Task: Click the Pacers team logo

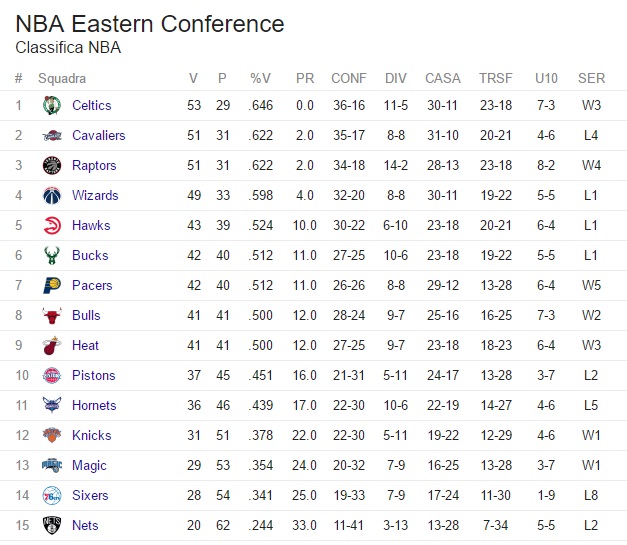Action: (52, 285)
